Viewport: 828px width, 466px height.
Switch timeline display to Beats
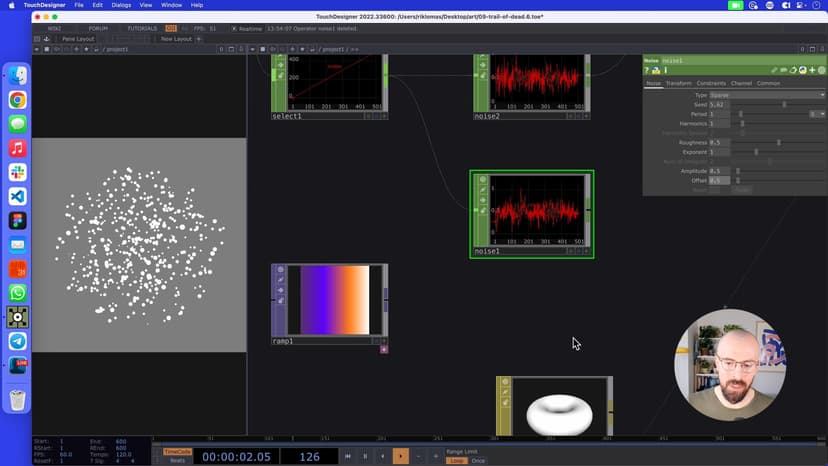177,460
